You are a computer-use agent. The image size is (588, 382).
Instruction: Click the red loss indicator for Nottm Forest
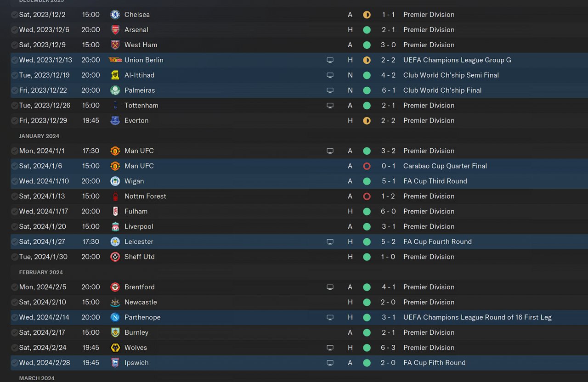coord(367,197)
